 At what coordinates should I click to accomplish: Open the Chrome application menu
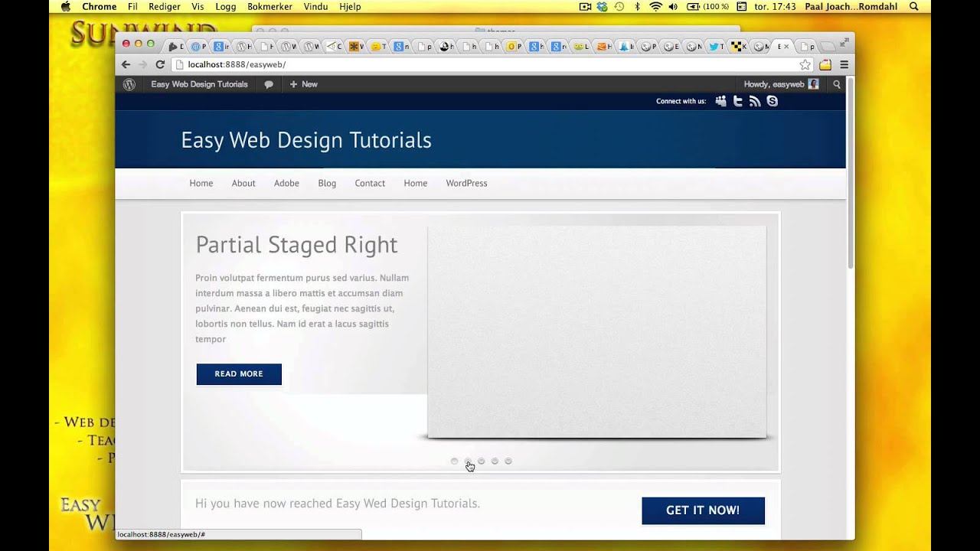pyautogui.click(x=100, y=6)
